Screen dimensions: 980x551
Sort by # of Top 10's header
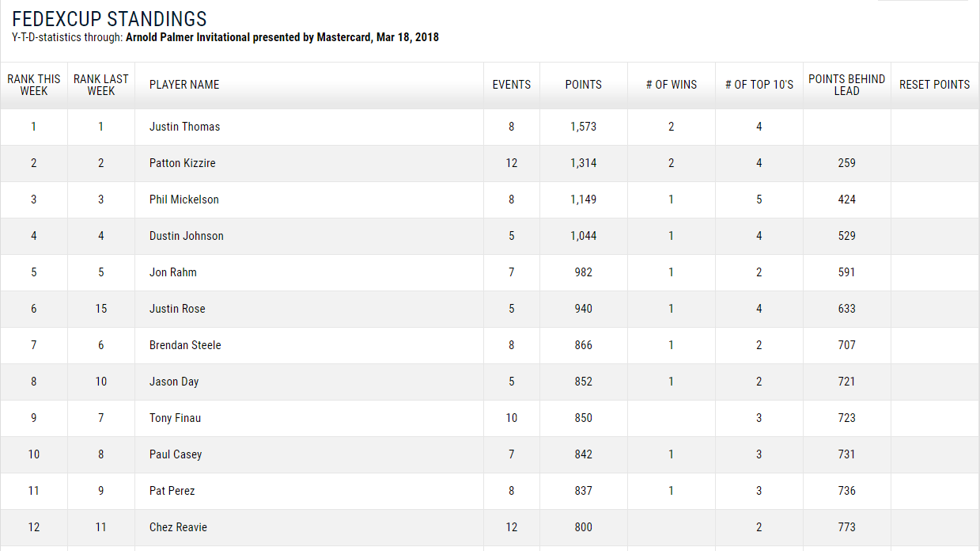click(759, 85)
